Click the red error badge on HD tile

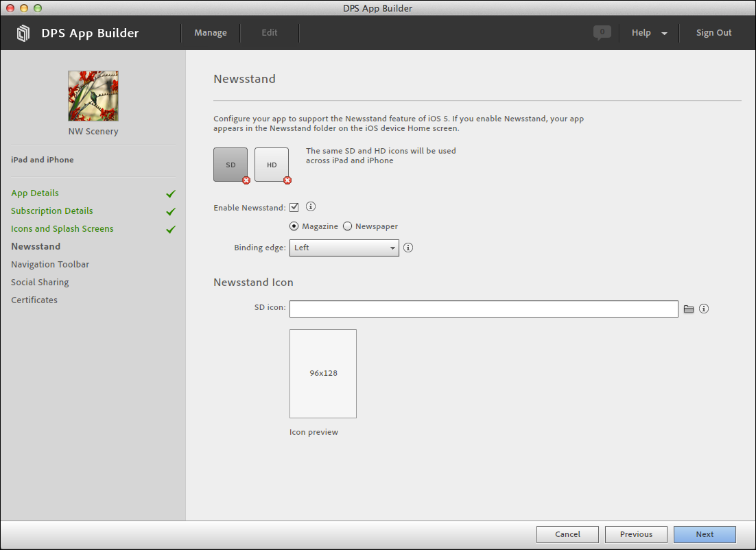(x=287, y=180)
